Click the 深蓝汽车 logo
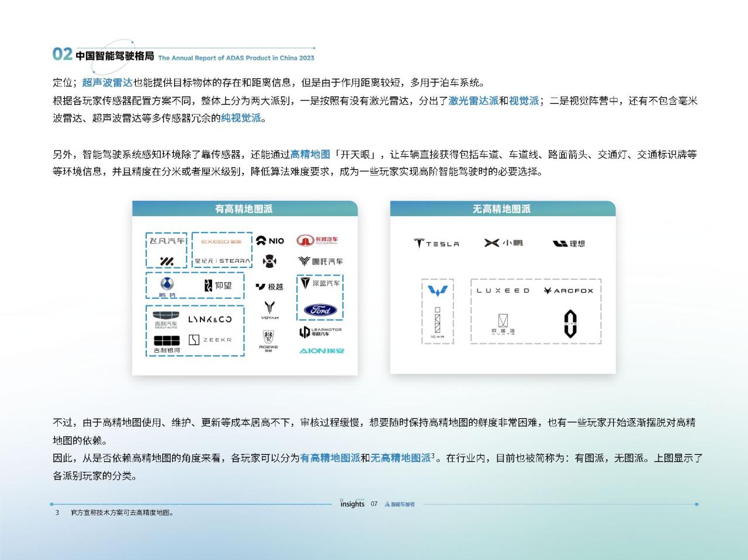This screenshot has width=748, height=560. tap(320, 283)
